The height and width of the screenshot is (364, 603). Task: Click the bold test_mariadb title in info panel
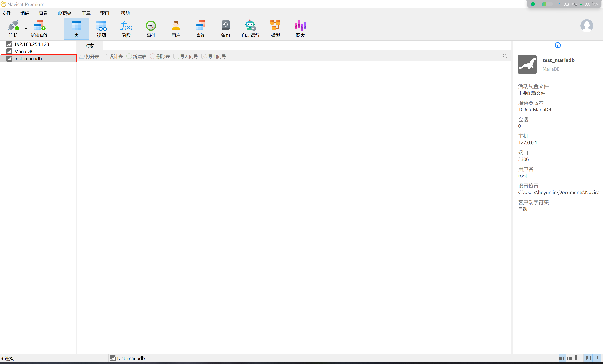[x=558, y=60]
